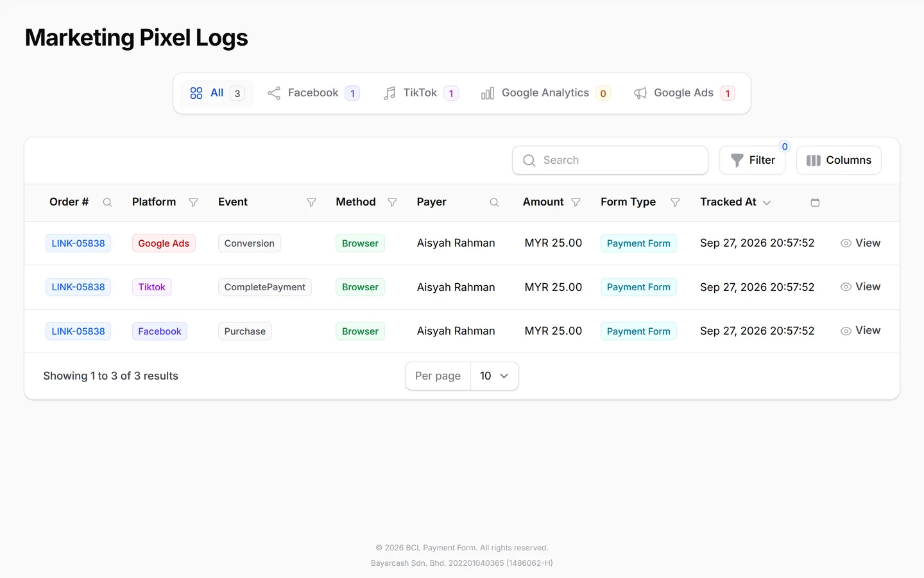This screenshot has width=924, height=578.
Task: Click the Payer column header label
Action: pyautogui.click(x=431, y=202)
